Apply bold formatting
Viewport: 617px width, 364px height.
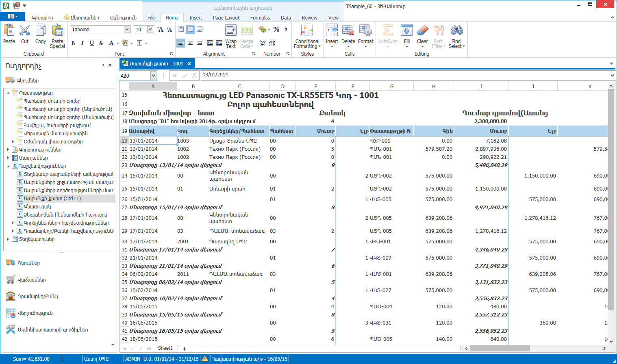73,43
